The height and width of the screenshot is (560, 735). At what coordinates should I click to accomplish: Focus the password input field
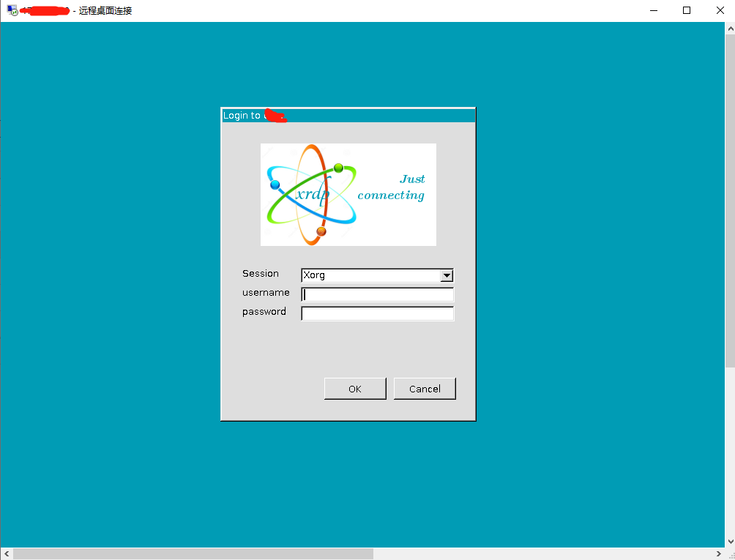pyautogui.click(x=377, y=313)
